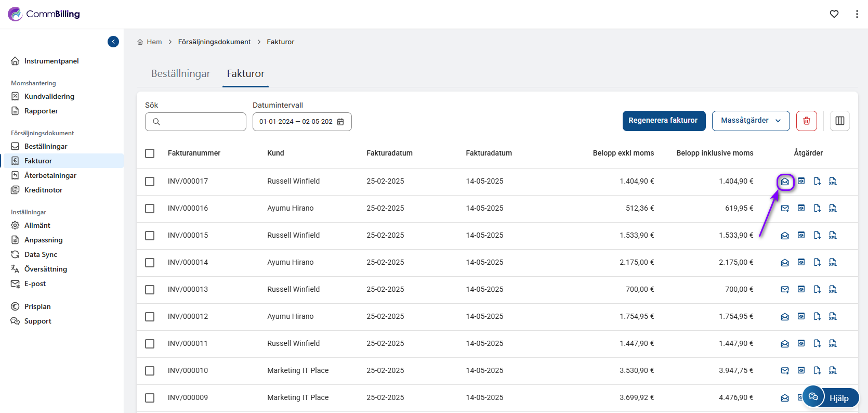Select the checkbox for invoice INV/000017

pos(150,182)
